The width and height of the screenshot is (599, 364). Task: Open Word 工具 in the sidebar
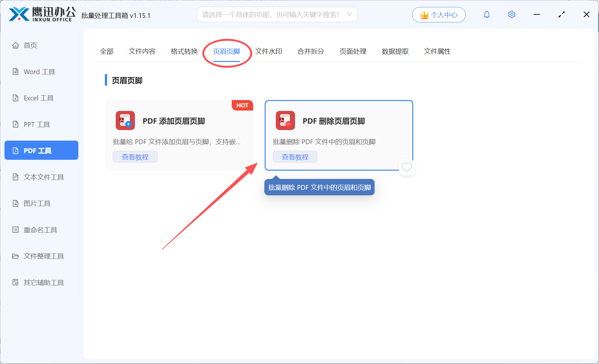(x=41, y=72)
